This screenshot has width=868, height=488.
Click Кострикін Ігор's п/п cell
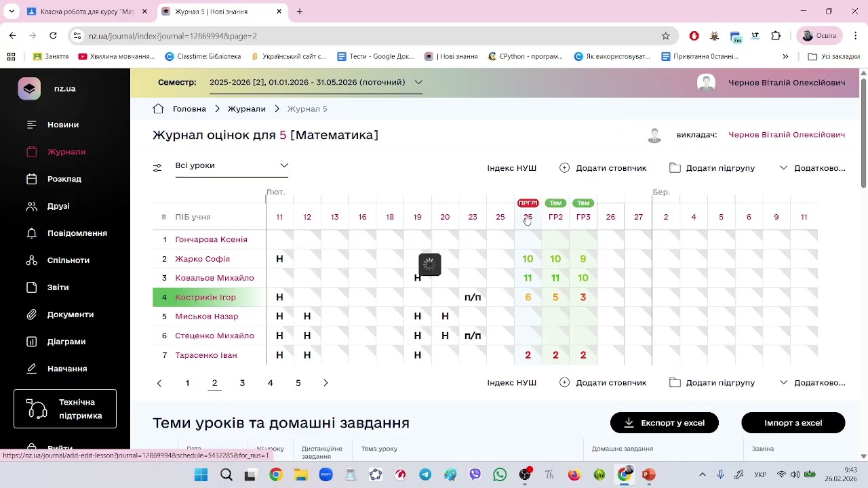473,297
